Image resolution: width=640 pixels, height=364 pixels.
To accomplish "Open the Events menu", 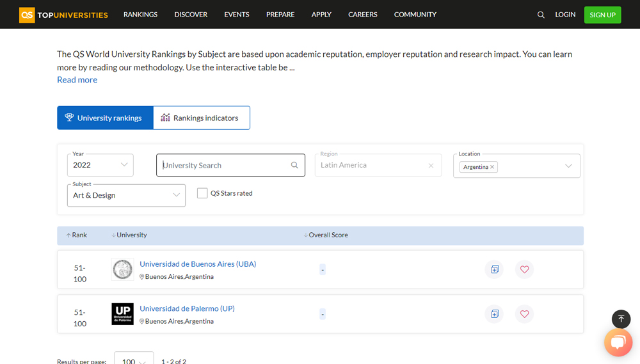I will click(237, 15).
